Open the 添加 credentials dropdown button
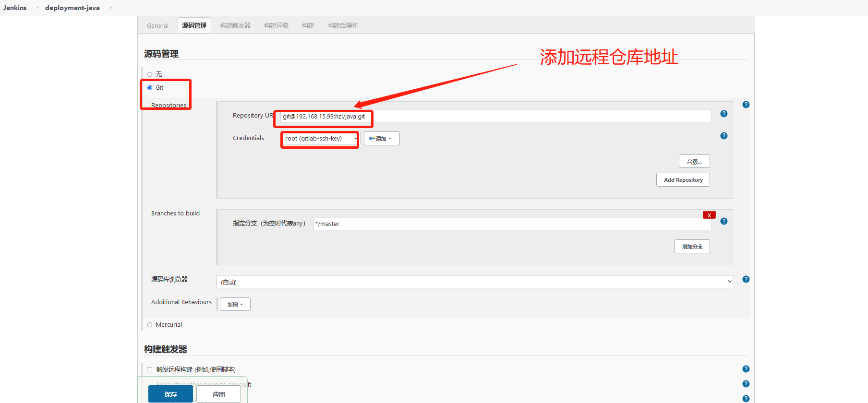The width and height of the screenshot is (868, 403). pos(382,139)
